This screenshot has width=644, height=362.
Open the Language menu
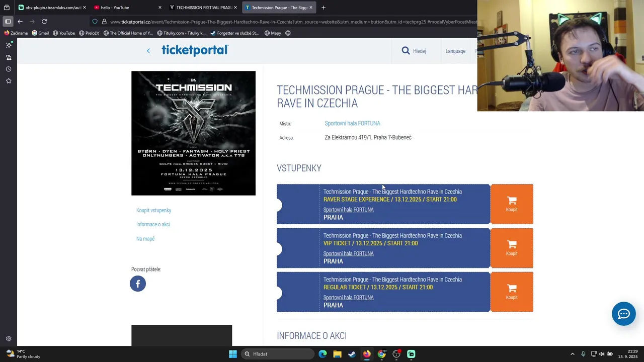pyautogui.click(x=455, y=51)
